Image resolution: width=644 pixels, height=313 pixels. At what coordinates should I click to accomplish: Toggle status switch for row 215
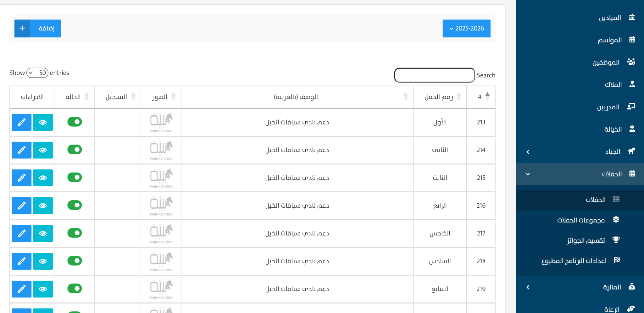click(x=75, y=177)
